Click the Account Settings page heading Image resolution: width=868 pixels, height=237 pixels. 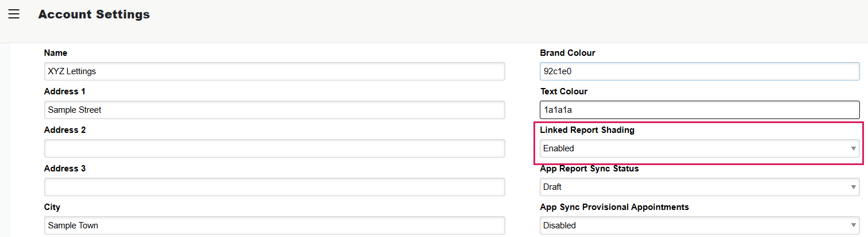[x=94, y=14]
